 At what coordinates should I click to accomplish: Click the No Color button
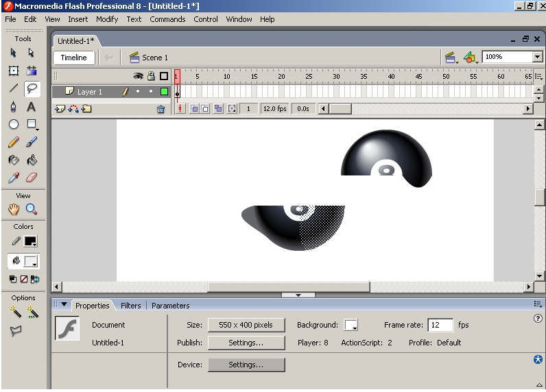24,279
